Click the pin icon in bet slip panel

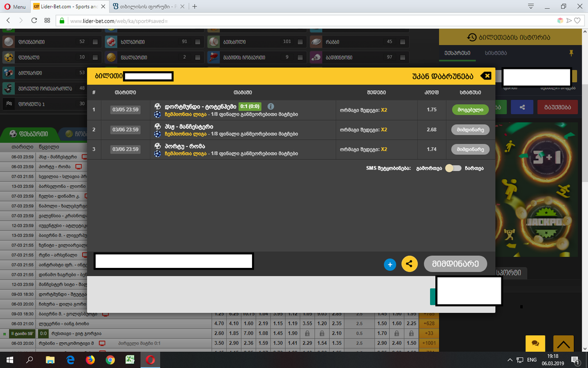(x=571, y=53)
